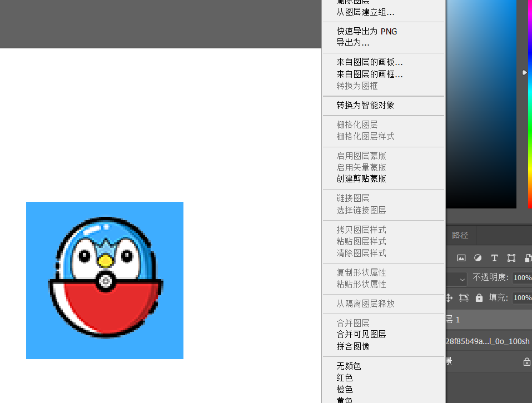Click the 清除图层样式 entry

click(x=361, y=253)
